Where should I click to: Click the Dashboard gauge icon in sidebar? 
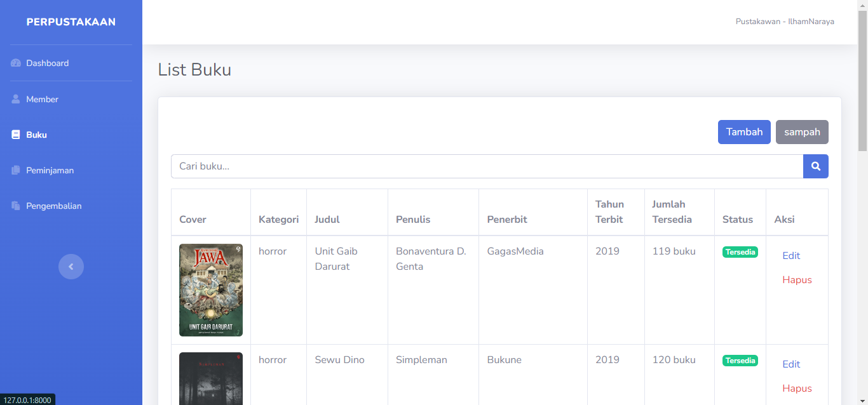[x=16, y=63]
